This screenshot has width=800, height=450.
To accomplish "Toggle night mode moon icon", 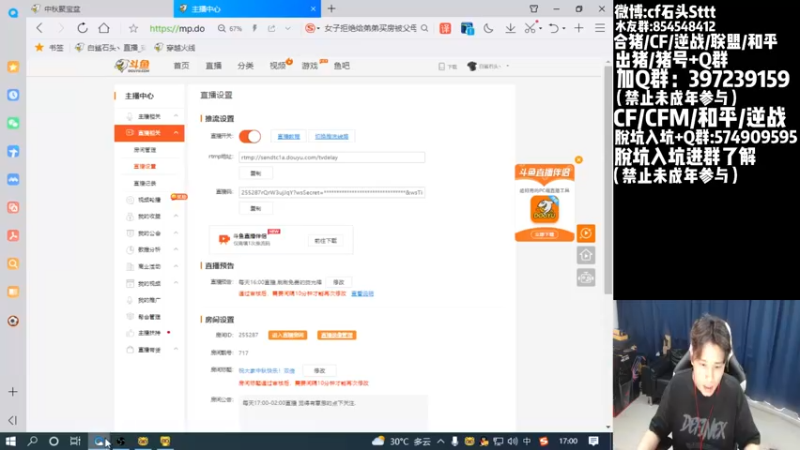I will (488, 29).
